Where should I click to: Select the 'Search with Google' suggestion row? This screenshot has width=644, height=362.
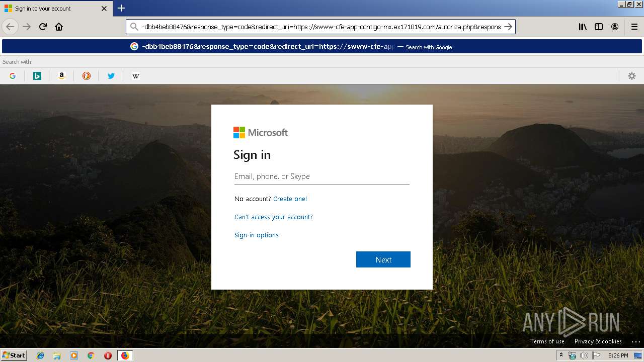pos(322,46)
